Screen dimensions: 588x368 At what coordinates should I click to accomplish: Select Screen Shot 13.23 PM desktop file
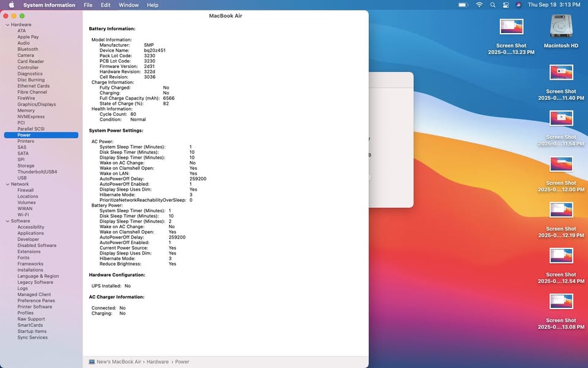click(x=511, y=27)
